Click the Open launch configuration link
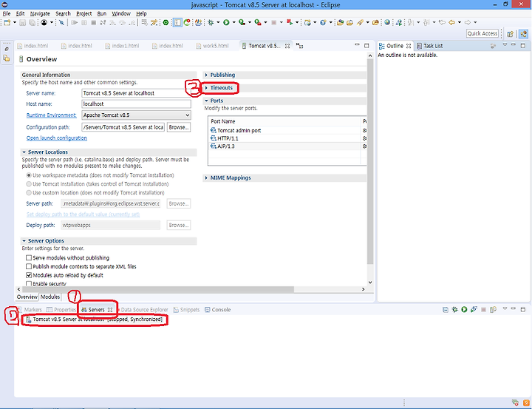 [57, 138]
